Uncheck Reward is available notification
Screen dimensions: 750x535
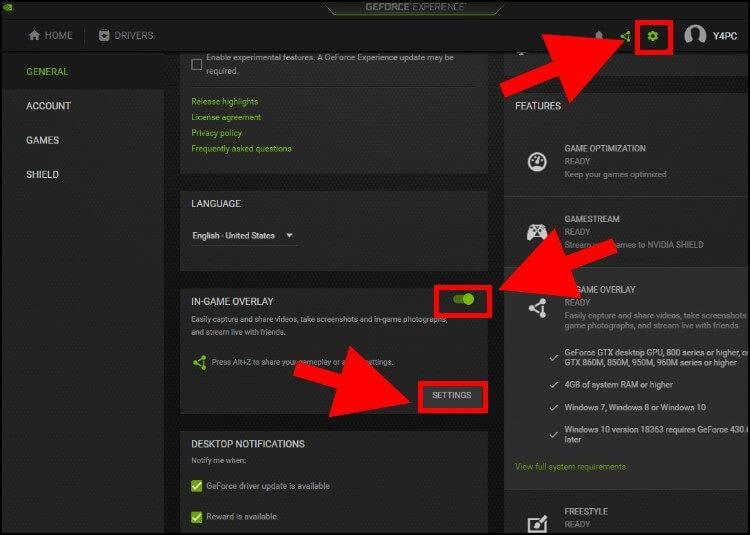point(196,517)
